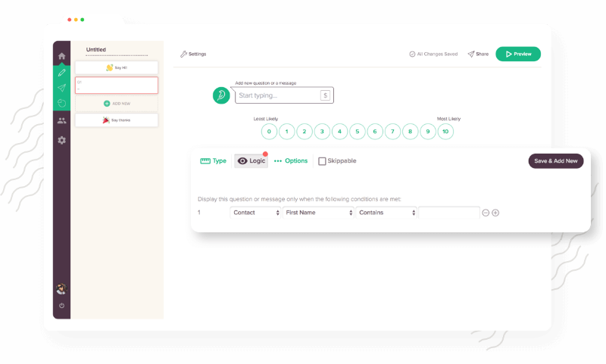
Task: Select rating 10 on the scale
Action: pyautogui.click(x=445, y=132)
